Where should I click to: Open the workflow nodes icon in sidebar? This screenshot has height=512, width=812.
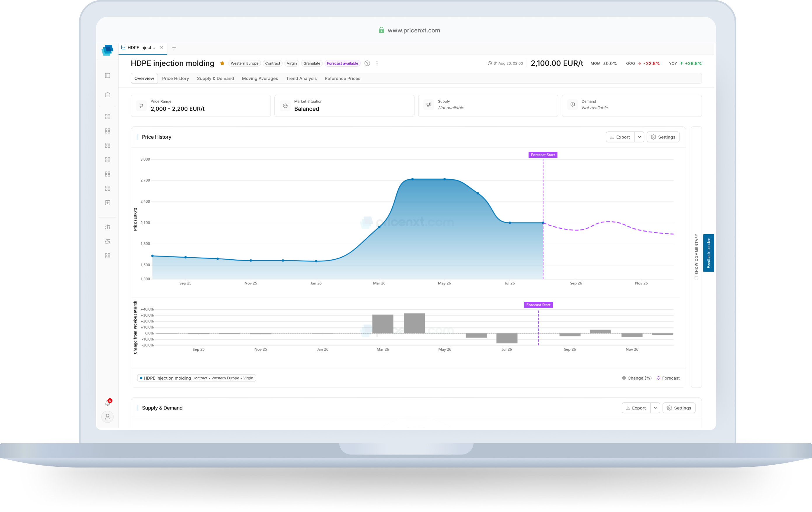pos(108,241)
